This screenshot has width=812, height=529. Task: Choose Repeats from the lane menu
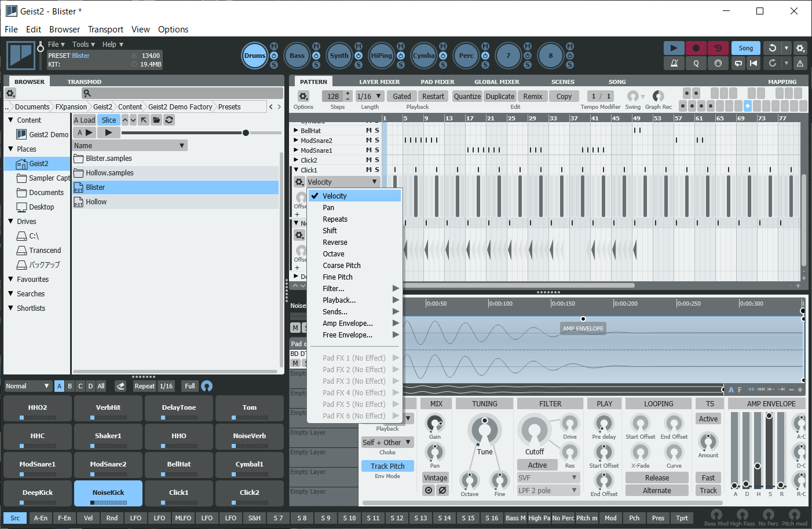point(354,219)
